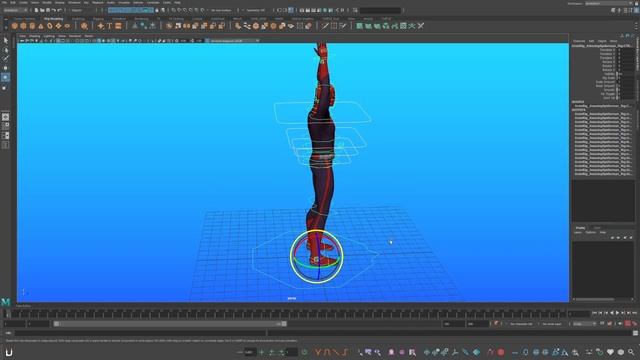Click the layer editor horizontal scrollbar

594,300
